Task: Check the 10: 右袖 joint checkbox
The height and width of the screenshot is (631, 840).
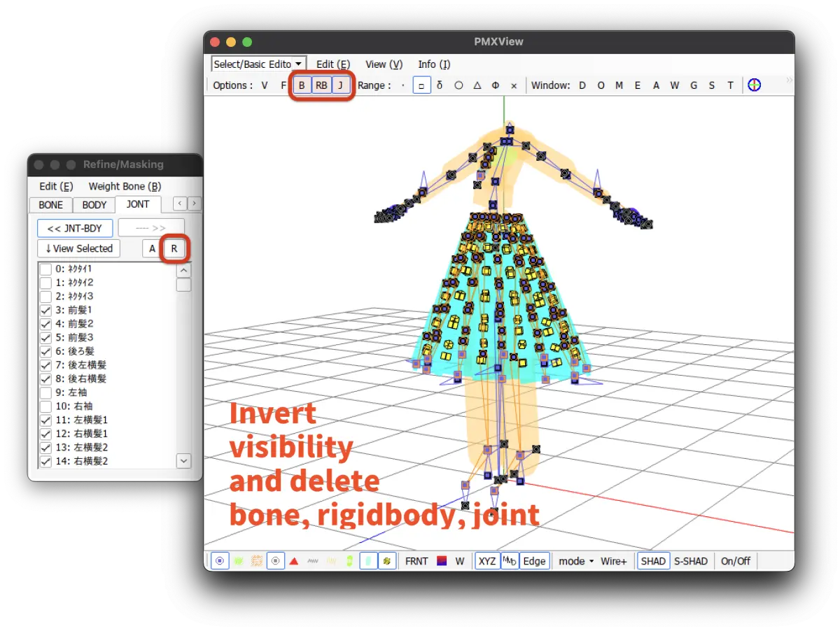Action: [45, 406]
